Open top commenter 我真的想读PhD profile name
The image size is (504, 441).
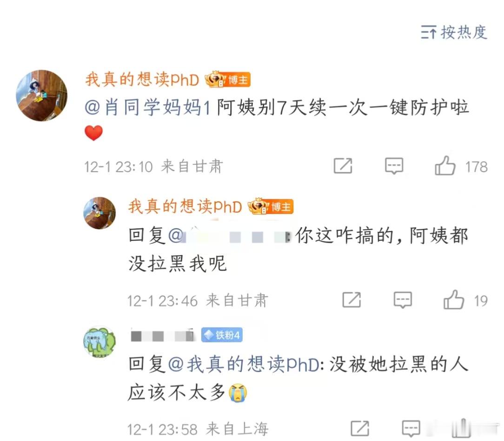(142, 79)
